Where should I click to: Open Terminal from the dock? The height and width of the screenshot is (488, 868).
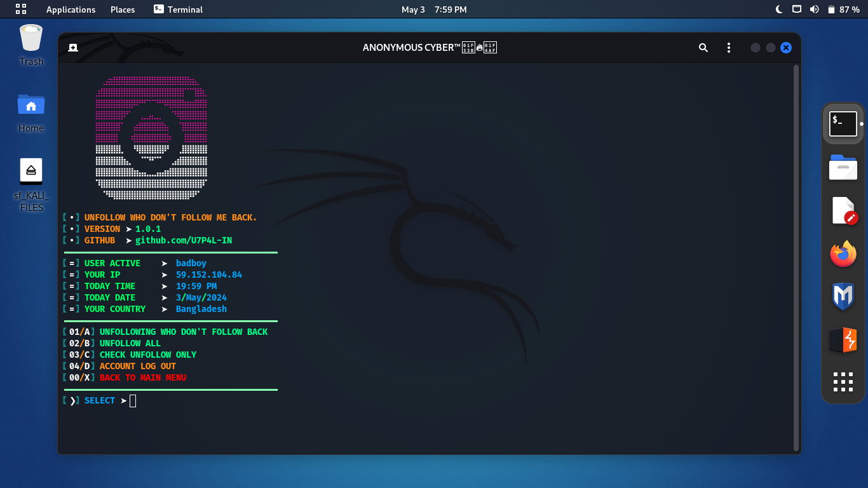[843, 123]
